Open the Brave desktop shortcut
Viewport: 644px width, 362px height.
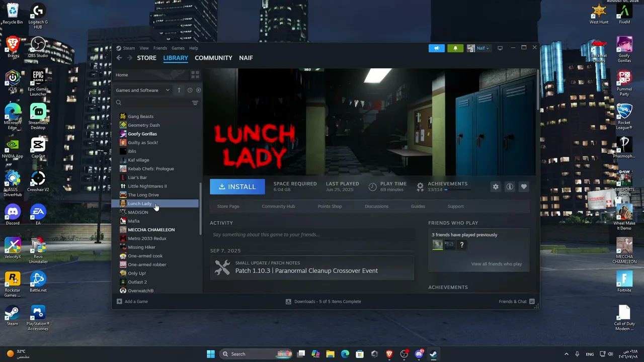(13, 47)
